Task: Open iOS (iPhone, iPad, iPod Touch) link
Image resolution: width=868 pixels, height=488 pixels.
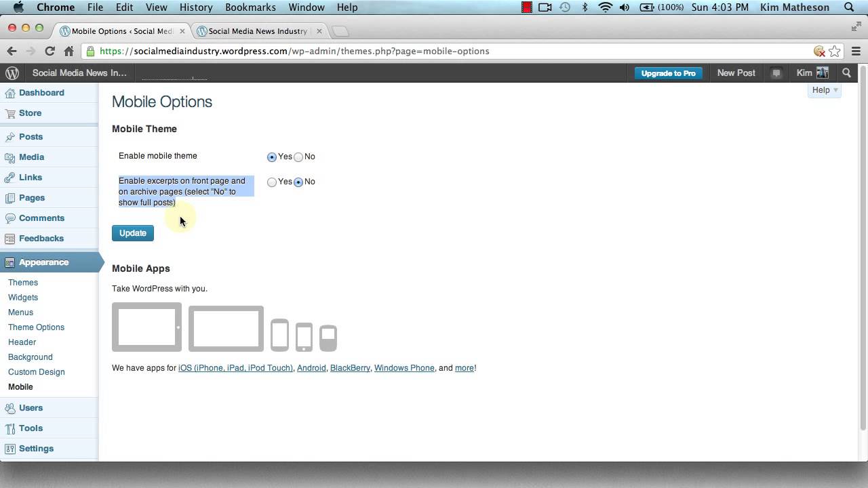Action: tap(235, 368)
